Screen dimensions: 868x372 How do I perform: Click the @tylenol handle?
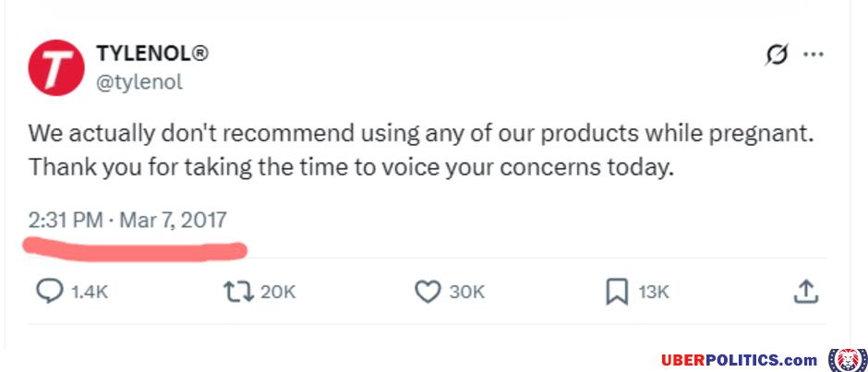pos(139,82)
